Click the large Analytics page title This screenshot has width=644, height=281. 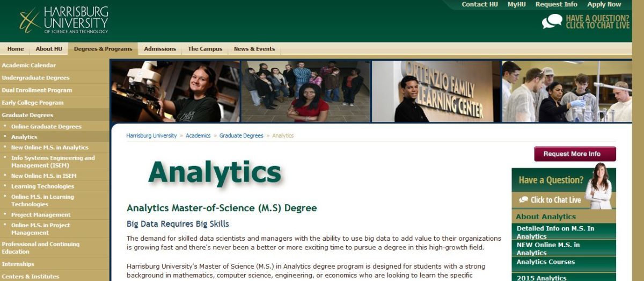215,172
